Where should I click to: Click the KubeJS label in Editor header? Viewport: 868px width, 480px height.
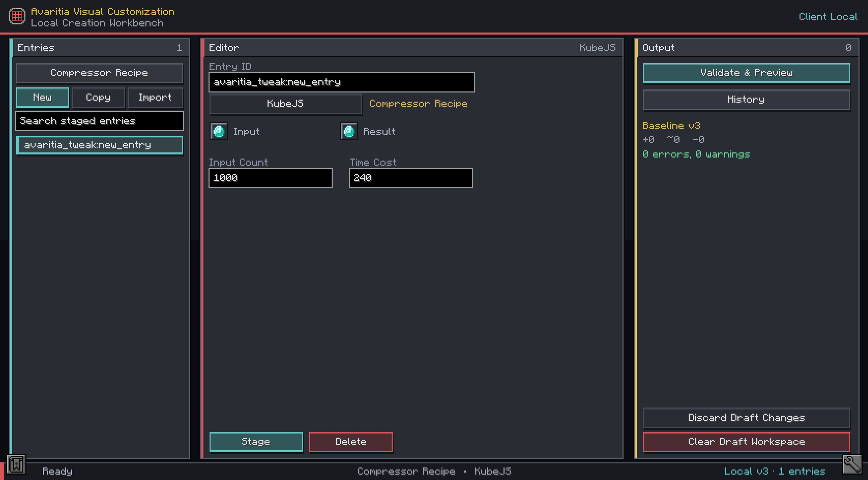(x=597, y=47)
